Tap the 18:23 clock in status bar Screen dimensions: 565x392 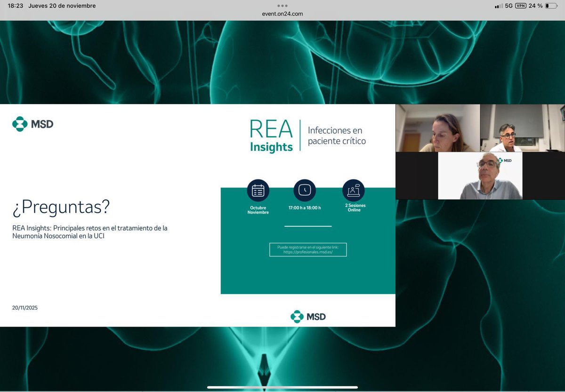(x=16, y=6)
